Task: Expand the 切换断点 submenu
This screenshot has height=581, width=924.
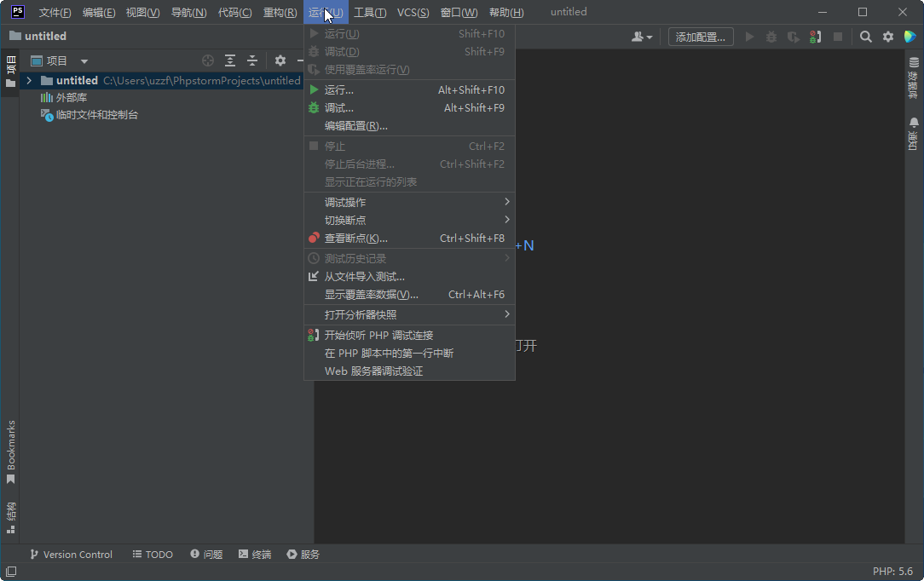Action: [409, 220]
